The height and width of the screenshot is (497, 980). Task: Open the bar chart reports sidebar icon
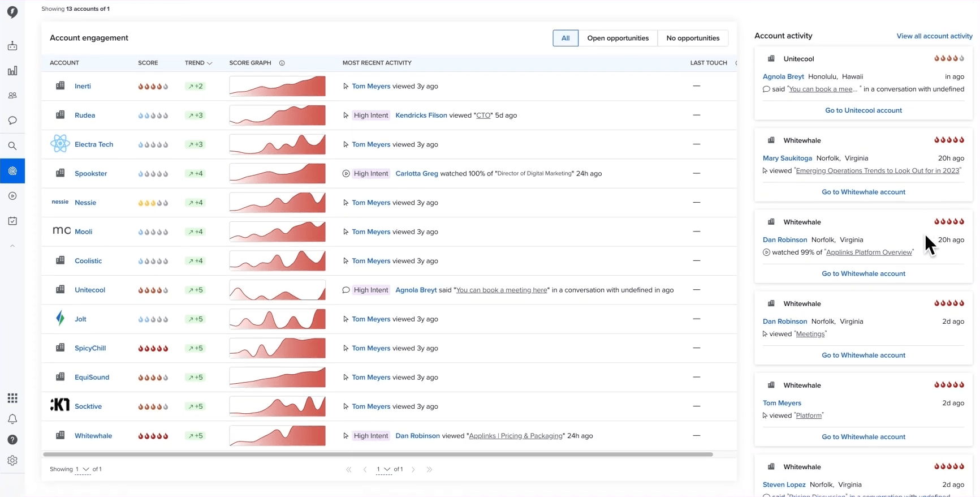point(12,71)
